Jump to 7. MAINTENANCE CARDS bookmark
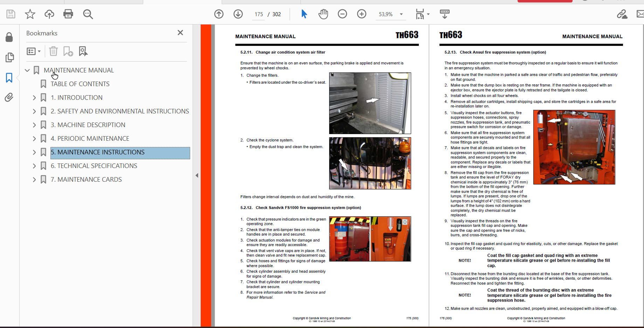The height and width of the screenshot is (328, 644). (x=86, y=180)
